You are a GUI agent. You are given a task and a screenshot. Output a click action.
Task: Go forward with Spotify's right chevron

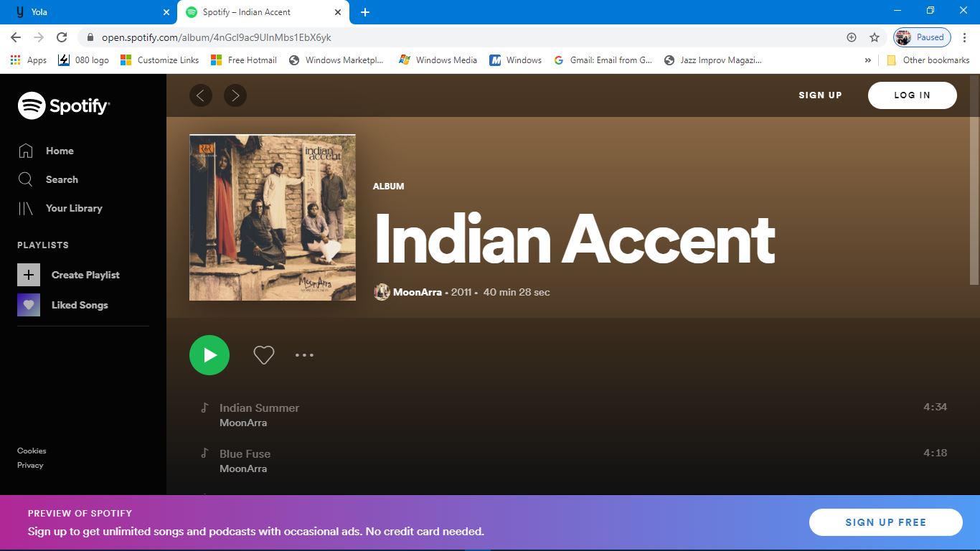pos(235,95)
